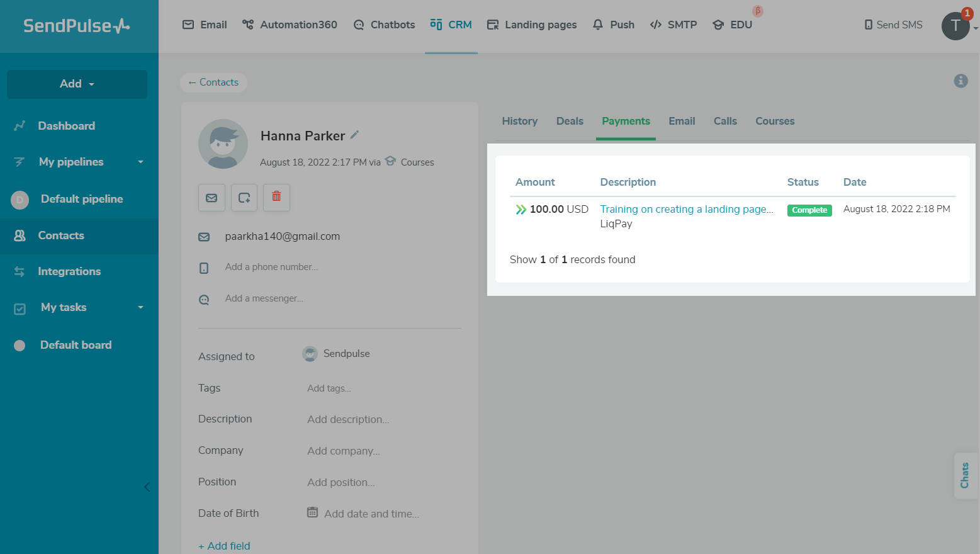Open the EDU section
This screenshot has height=554, width=980.
732,25
